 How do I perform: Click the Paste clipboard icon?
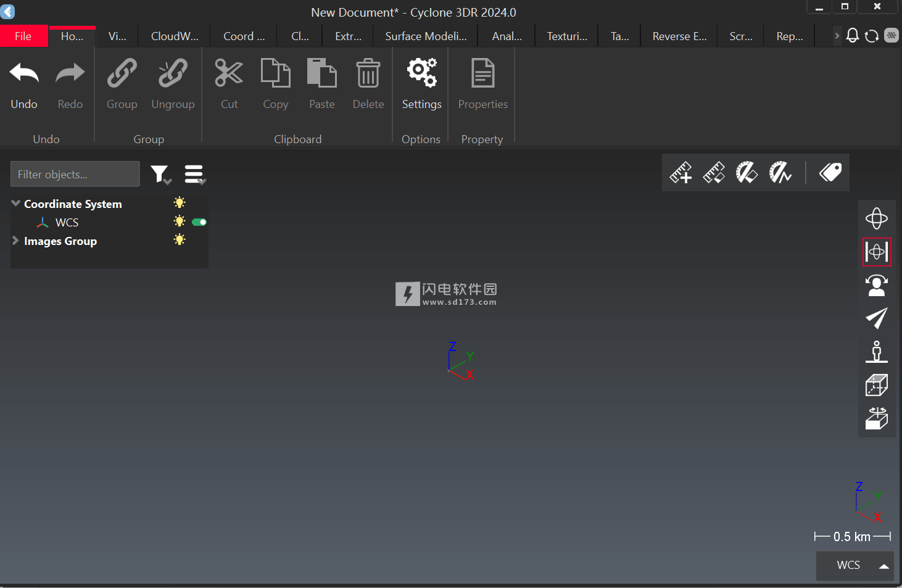321,73
